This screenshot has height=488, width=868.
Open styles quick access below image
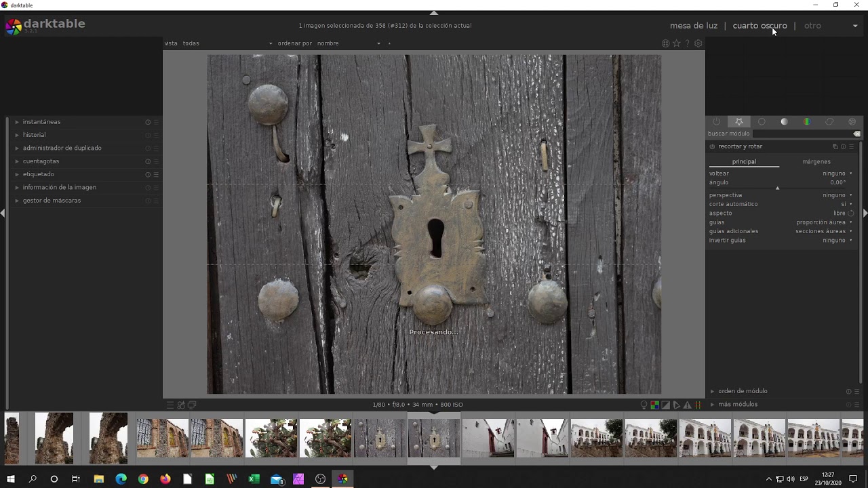tap(181, 405)
